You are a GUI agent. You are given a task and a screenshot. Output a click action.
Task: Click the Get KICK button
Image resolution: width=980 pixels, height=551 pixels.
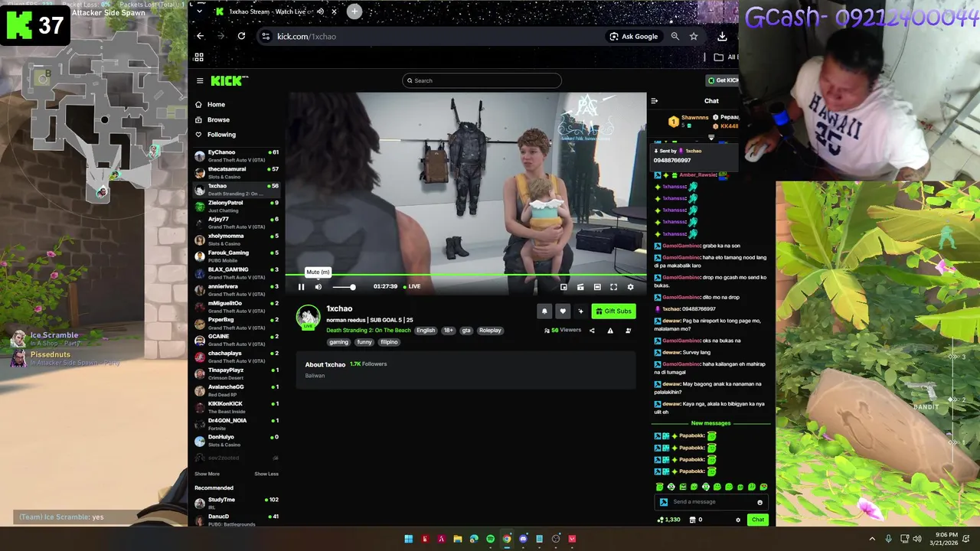pos(724,80)
